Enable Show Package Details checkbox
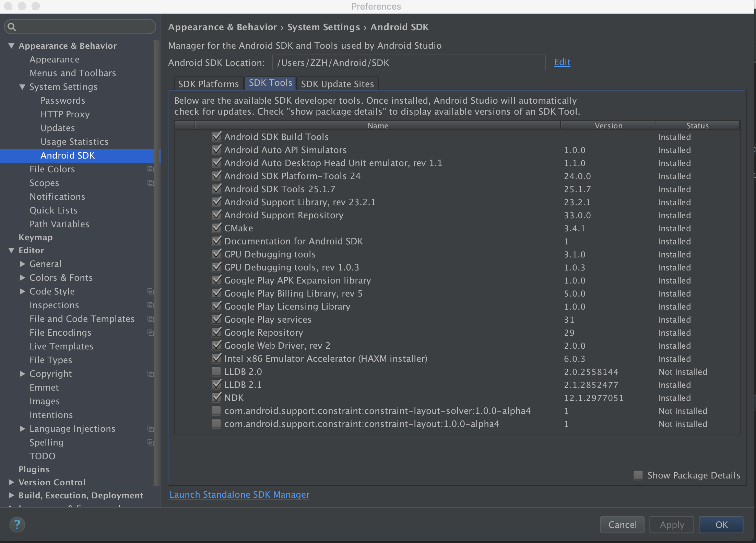Viewport: 756px width, 543px height. 638,475
